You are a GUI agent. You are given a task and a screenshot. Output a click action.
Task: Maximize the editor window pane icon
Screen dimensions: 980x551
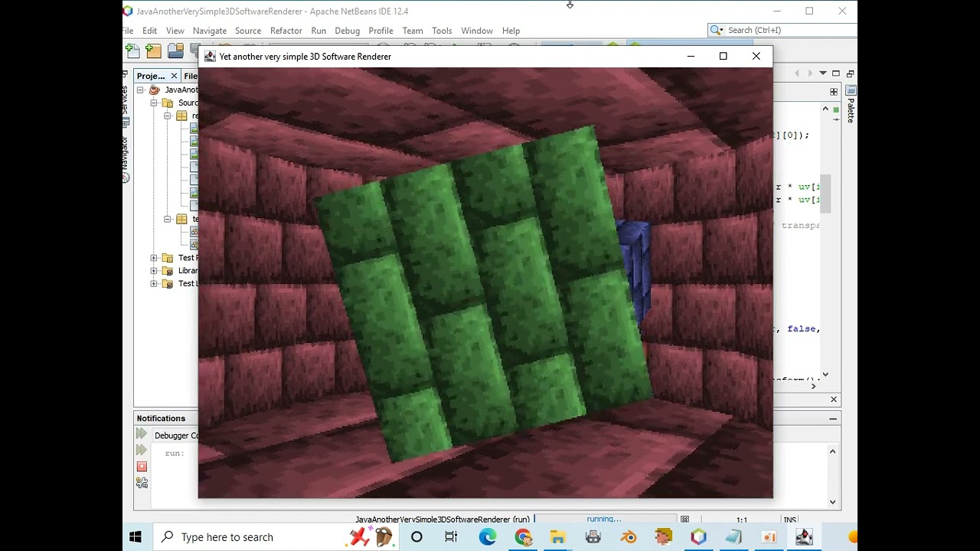836,73
